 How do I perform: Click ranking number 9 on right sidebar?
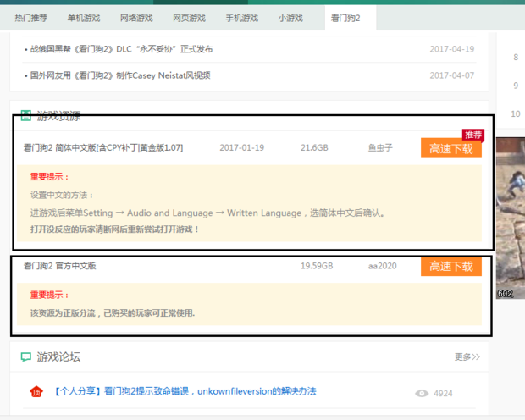[x=516, y=86]
